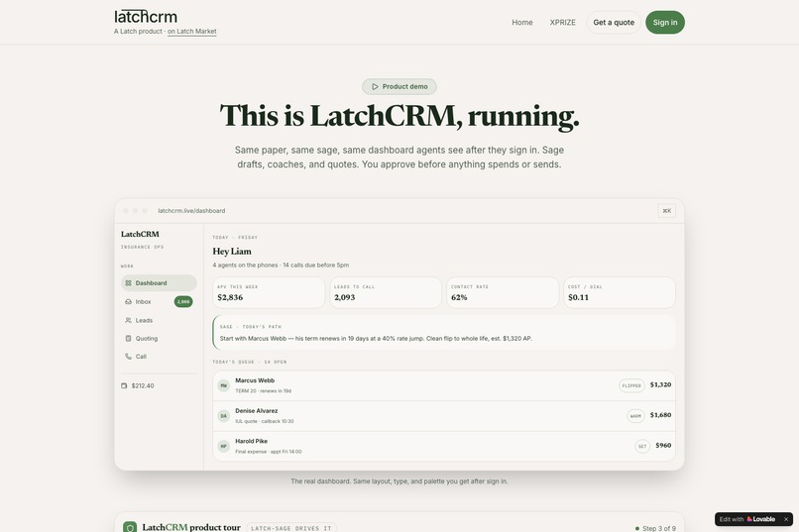Click the Contact rate 62% card

tap(503, 292)
